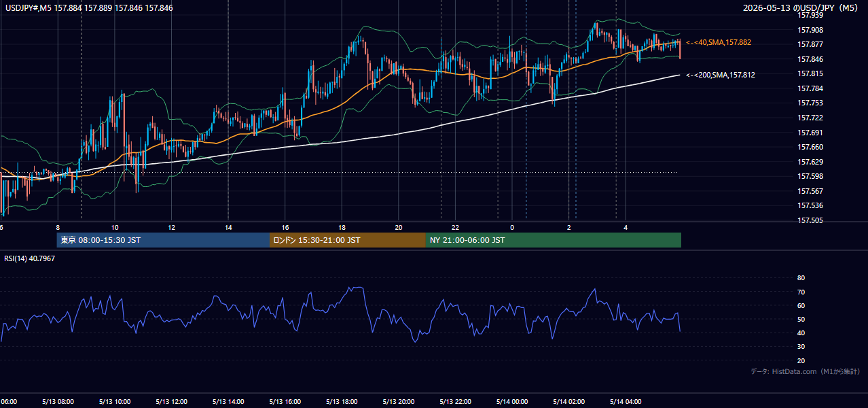Pick hour tick 18 under the price chart
Image resolution: width=868 pixels, height=408 pixels.
tap(342, 227)
